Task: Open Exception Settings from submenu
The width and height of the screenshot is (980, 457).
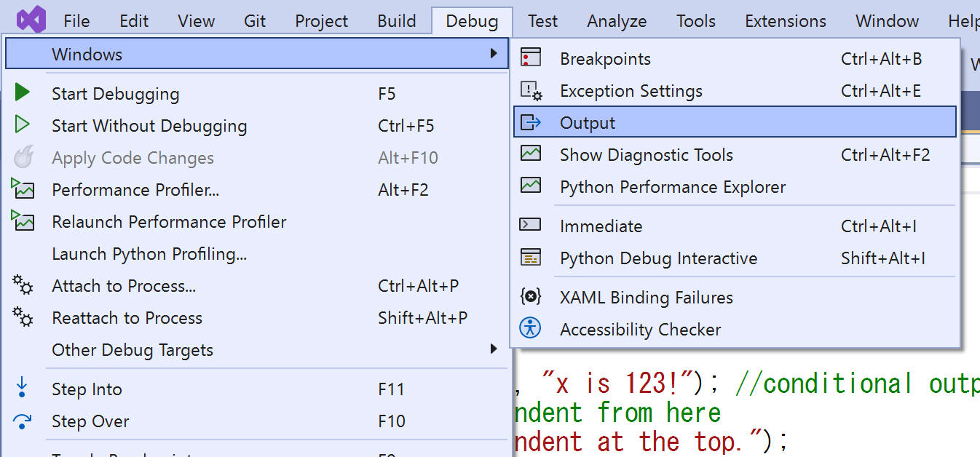Action: 735,90
